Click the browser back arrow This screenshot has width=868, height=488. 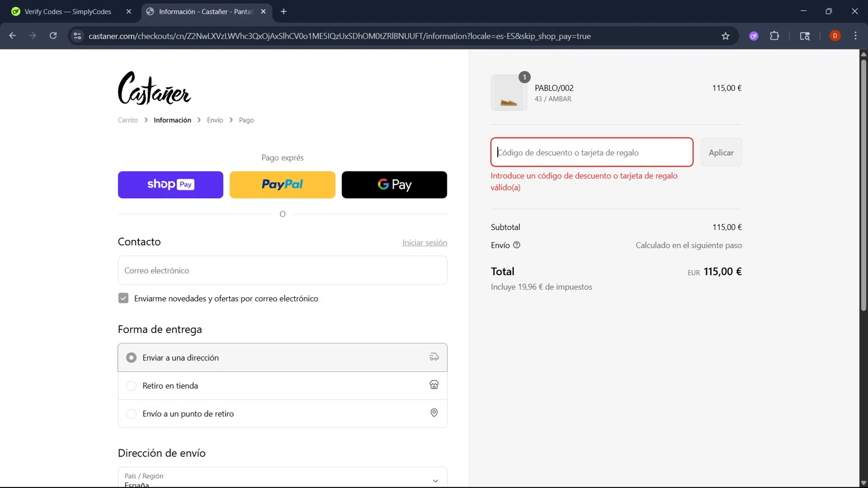[13, 36]
